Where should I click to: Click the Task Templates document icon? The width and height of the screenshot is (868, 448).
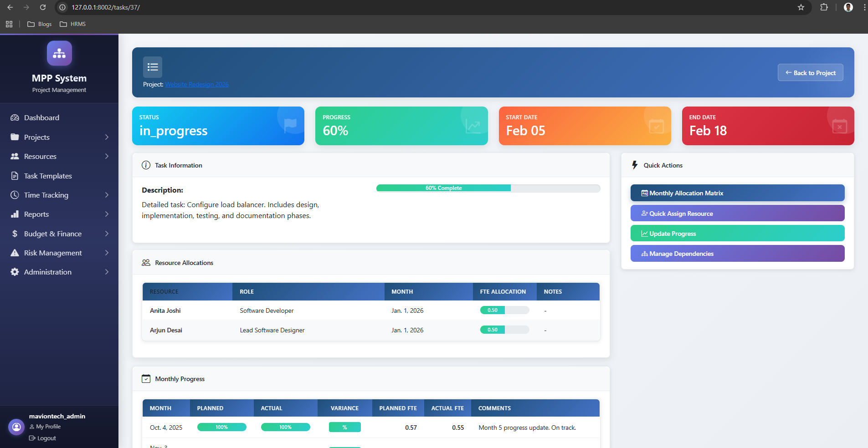[15, 176]
